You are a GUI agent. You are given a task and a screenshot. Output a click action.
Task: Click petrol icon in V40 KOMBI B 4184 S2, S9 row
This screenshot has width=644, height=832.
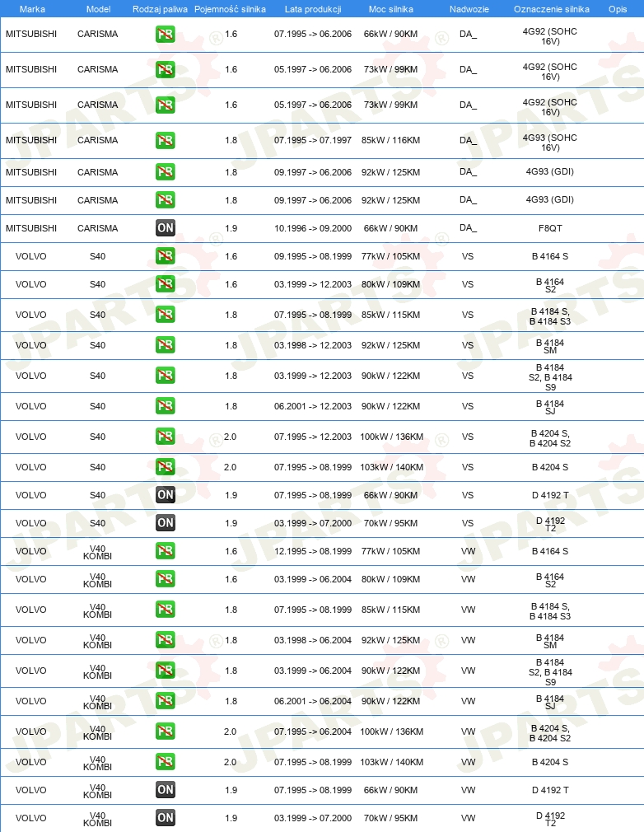pos(166,671)
